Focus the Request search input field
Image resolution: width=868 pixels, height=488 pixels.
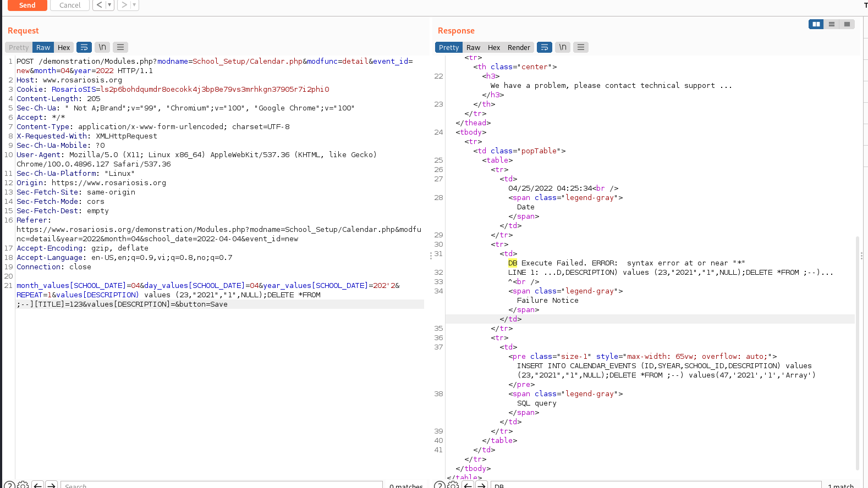(222, 485)
